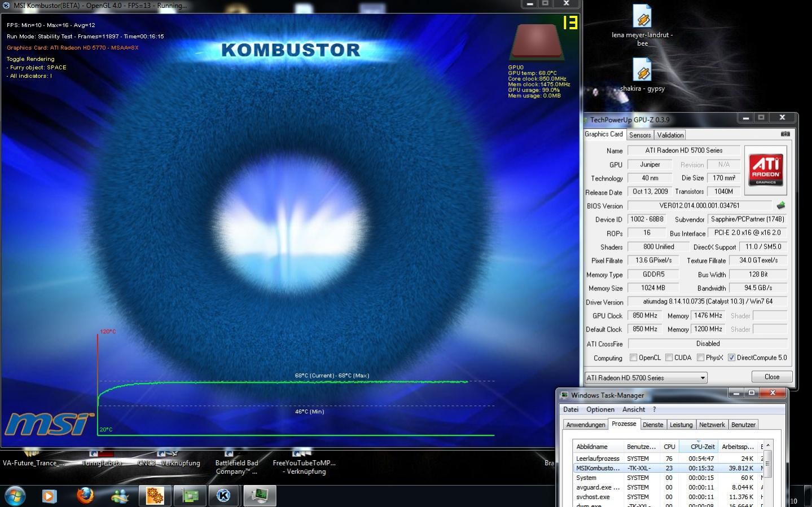Select the avguard.exe process row
This screenshot has height=507, width=812.
point(668,487)
